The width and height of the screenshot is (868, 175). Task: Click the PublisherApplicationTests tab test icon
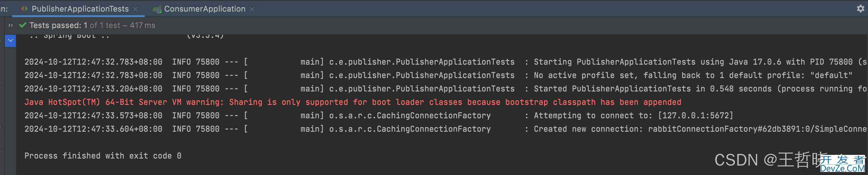(24, 9)
